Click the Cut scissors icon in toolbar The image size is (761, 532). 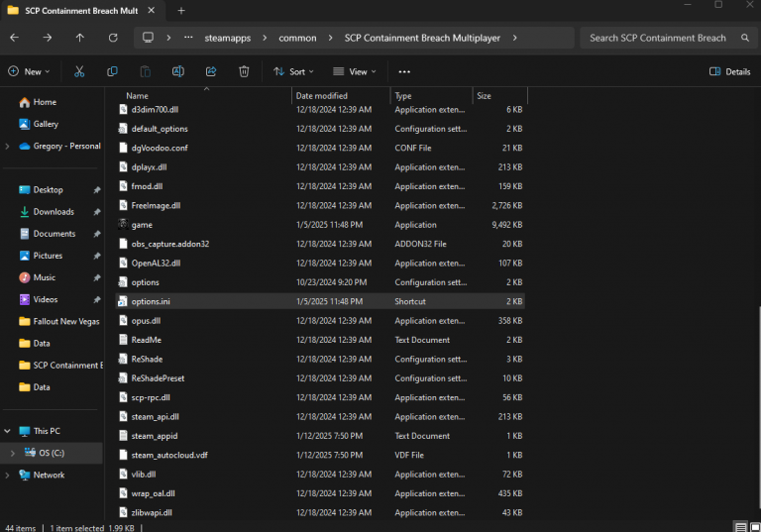click(x=79, y=71)
